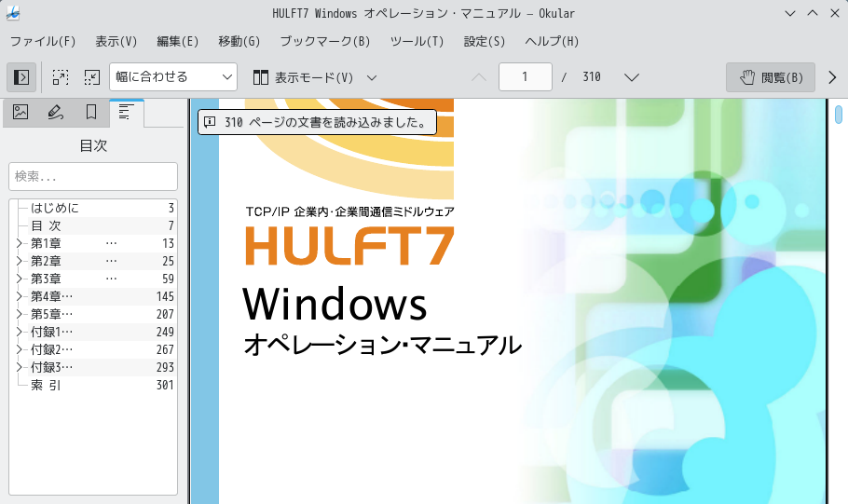Open 表示(V) menu
Screen dimensions: 848x504
(116, 41)
